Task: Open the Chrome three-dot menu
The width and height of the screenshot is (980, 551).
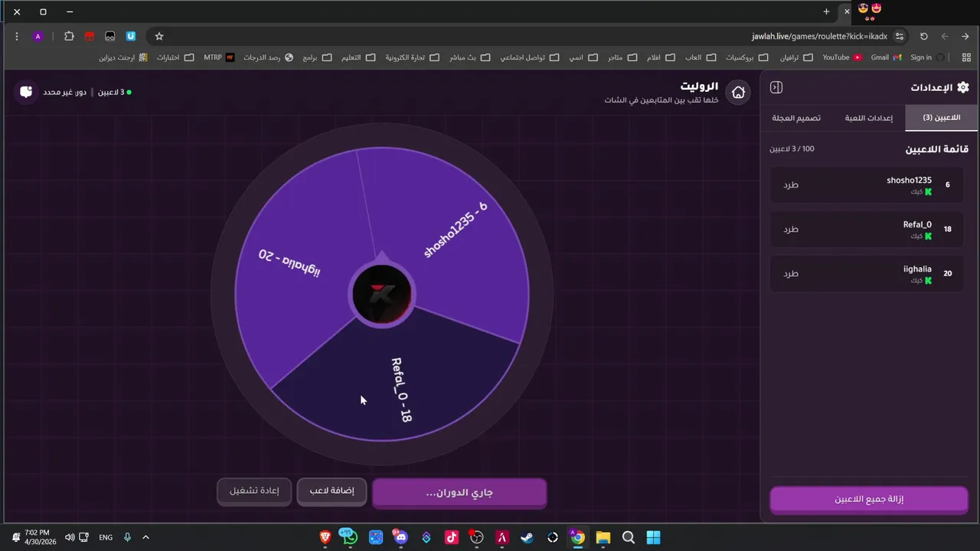Action: (17, 36)
